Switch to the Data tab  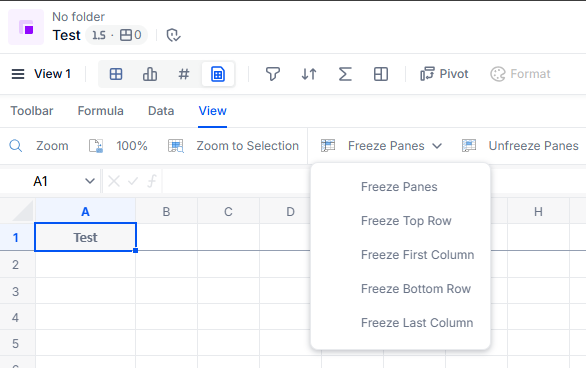(161, 111)
